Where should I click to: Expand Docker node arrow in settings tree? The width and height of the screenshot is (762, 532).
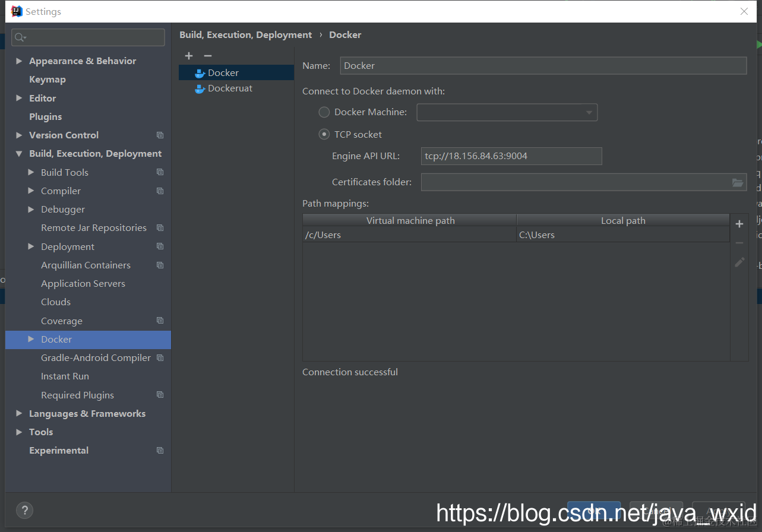pyautogui.click(x=31, y=340)
